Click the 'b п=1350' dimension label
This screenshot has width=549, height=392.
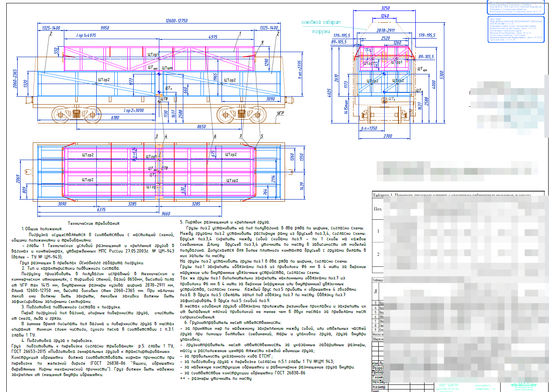369,129
